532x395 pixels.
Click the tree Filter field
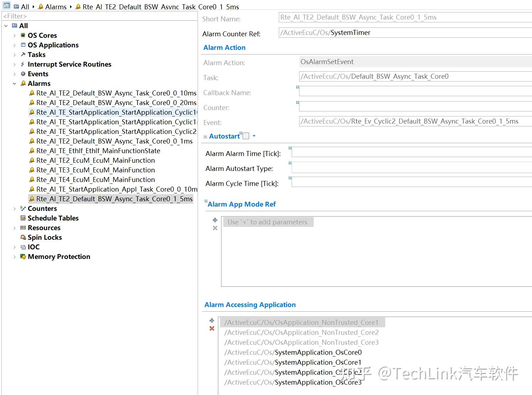(x=100, y=16)
